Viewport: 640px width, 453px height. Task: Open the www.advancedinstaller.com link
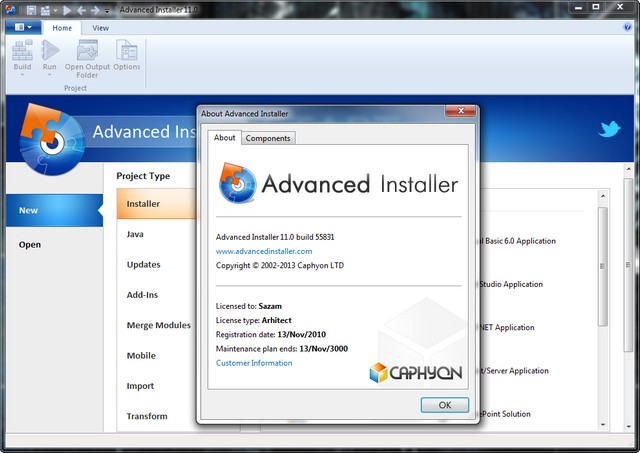264,251
